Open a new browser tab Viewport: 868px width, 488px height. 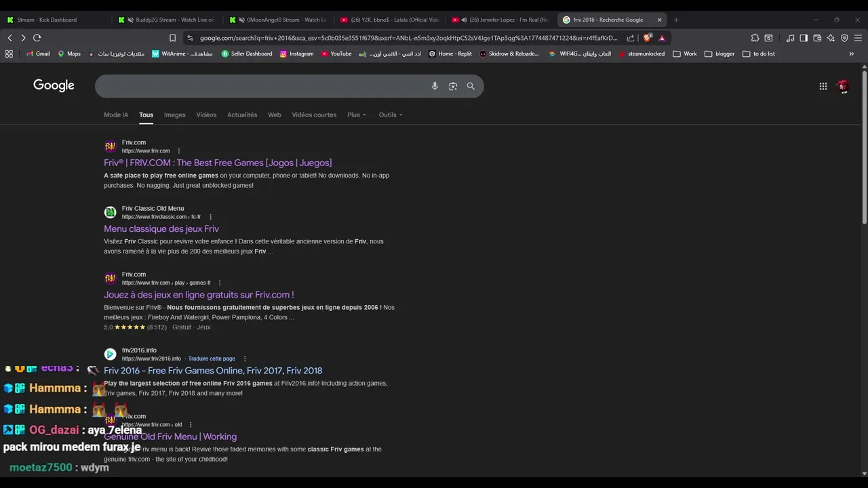click(676, 20)
